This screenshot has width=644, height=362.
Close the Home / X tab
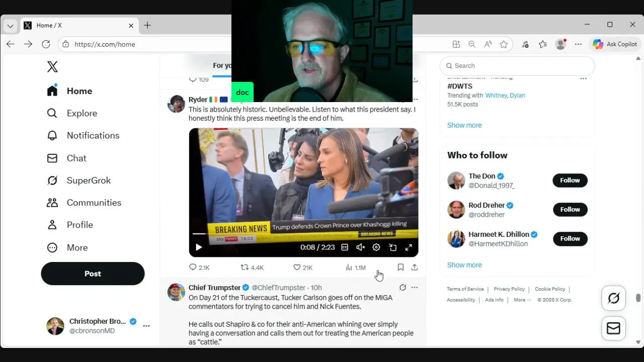coord(131,25)
